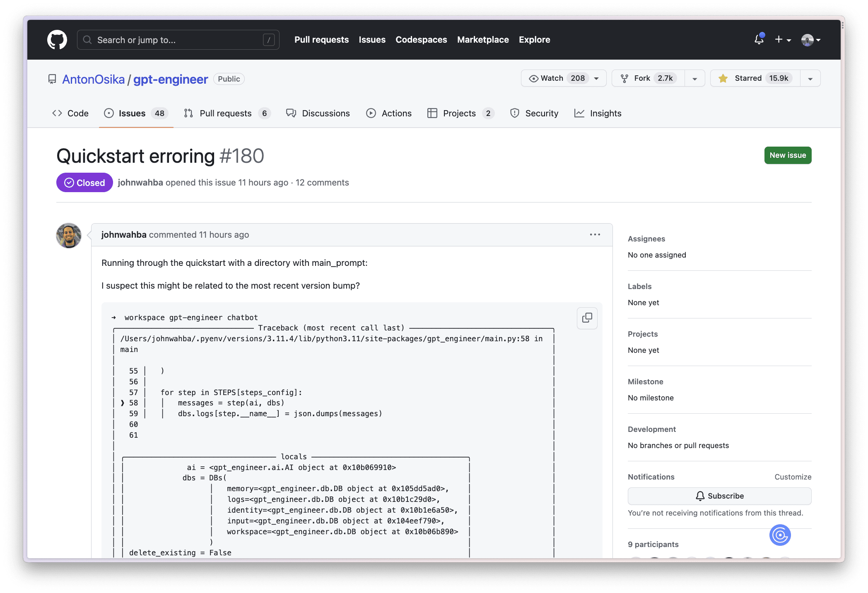Screen dimensions: 868x593
Task: Click Customize next to Notifications
Action: tap(793, 477)
